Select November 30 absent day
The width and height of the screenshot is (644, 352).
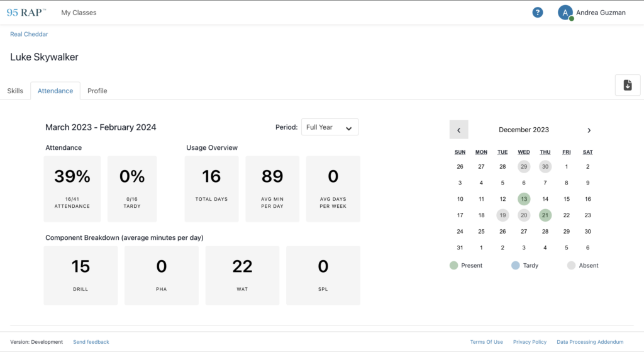(545, 166)
